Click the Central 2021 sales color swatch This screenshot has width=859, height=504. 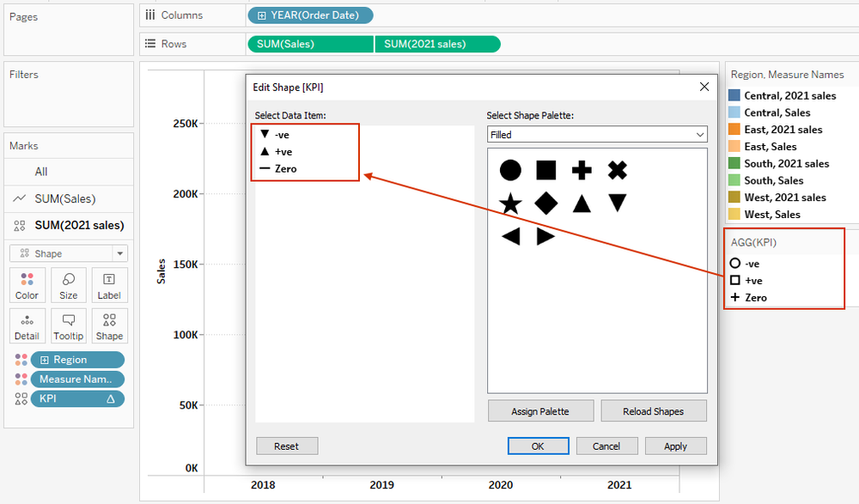tap(732, 95)
